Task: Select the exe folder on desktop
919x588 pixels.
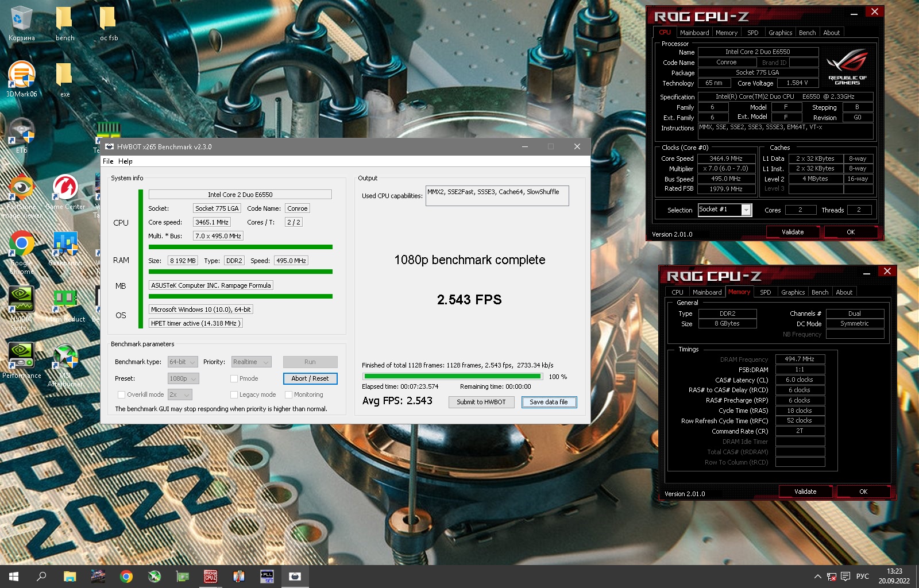Action: tap(64, 79)
